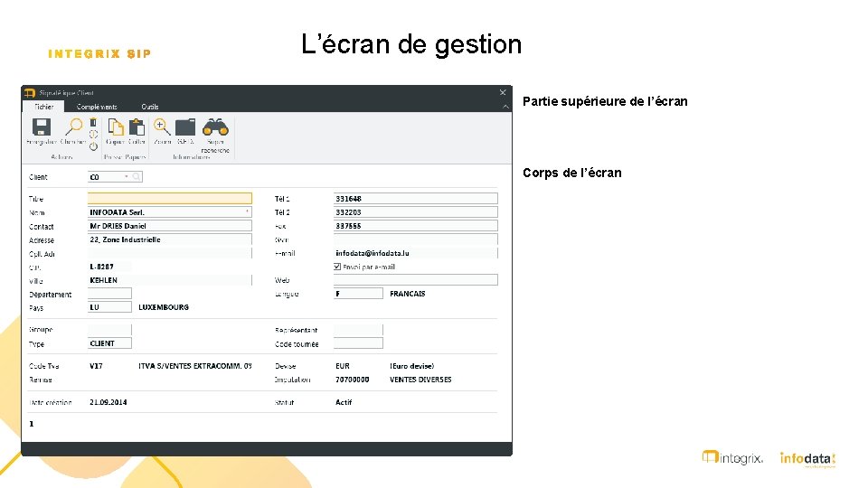Untick the Envoi par e-mail checkbox
This screenshot has width=868, height=488.
pos(337,267)
